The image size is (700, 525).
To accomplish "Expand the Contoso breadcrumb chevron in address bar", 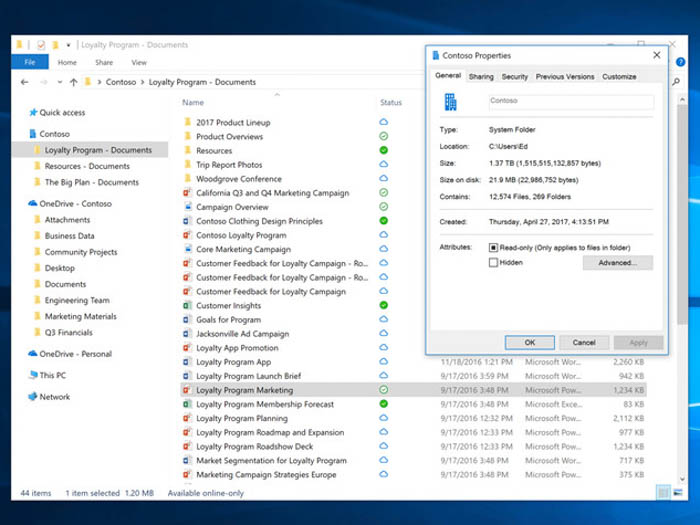I will pyautogui.click(x=143, y=82).
